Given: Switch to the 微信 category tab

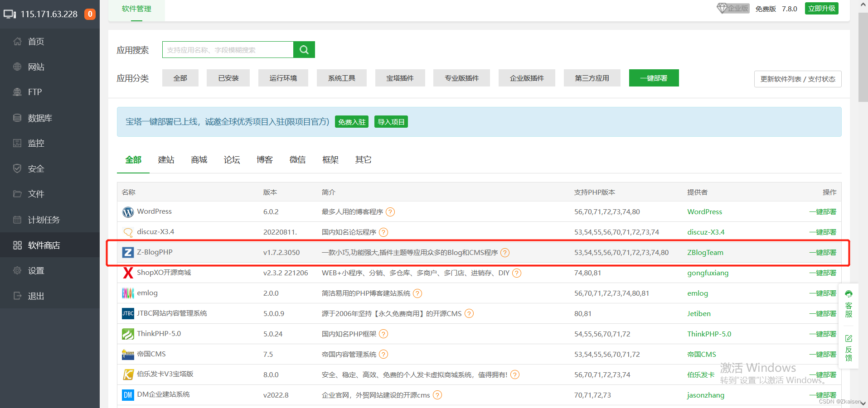Looking at the screenshot, I should coord(297,160).
